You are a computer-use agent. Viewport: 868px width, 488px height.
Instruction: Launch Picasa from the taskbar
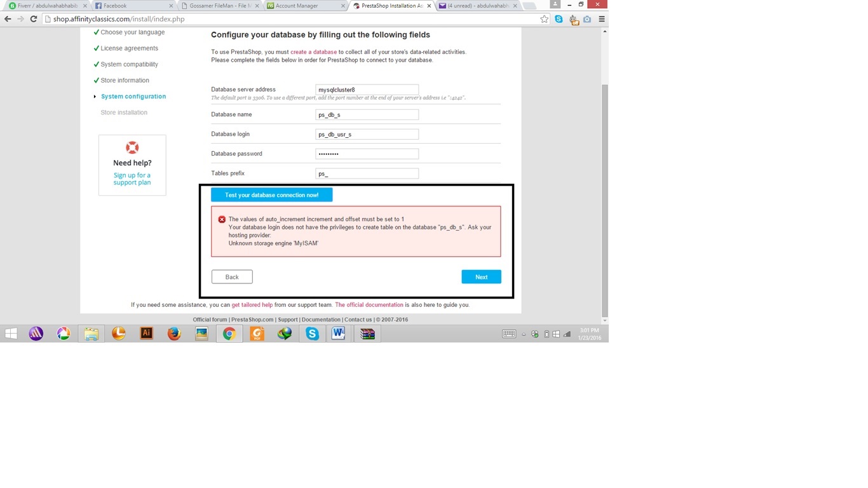(x=64, y=334)
